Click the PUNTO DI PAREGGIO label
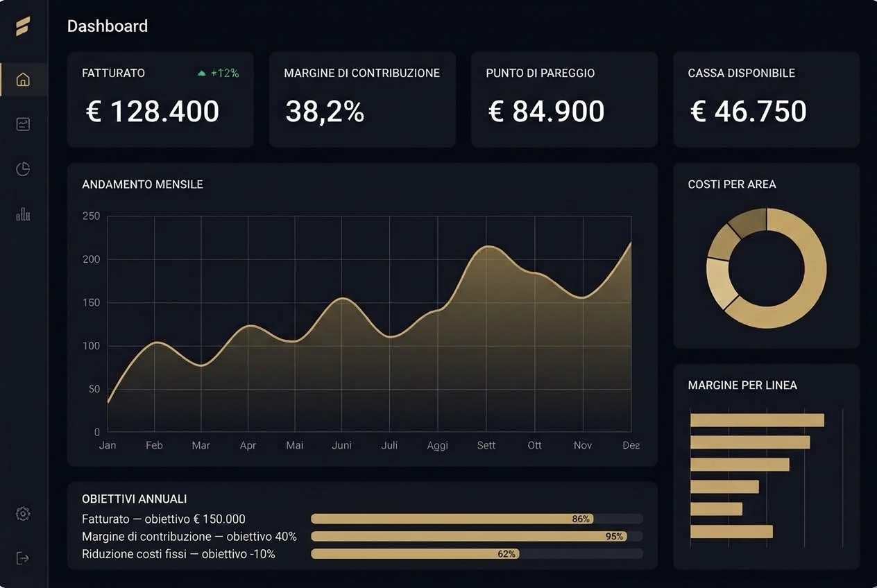The width and height of the screenshot is (877, 588). point(540,73)
